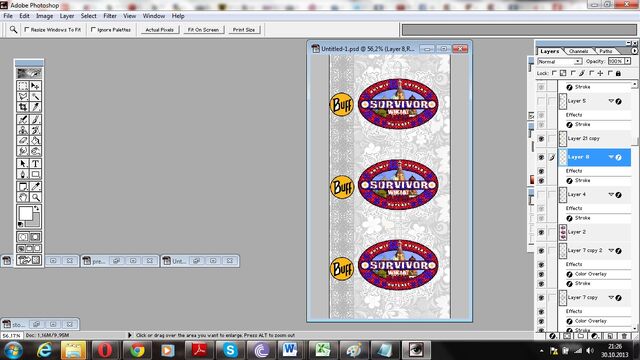Choose the Clone Stamp tool
The image size is (640, 360).
23,130
